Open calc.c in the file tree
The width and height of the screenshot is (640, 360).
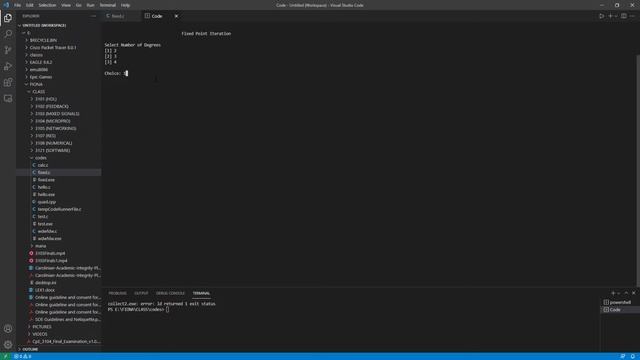(x=43, y=165)
